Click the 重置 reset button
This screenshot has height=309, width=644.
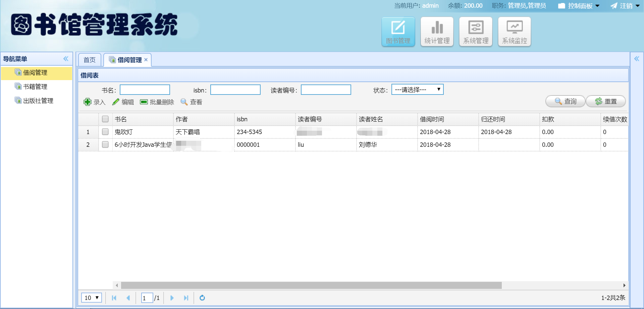(606, 101)
